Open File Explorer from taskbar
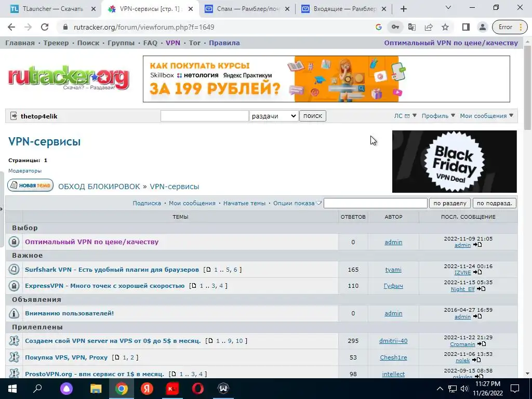 pos(96,389)
